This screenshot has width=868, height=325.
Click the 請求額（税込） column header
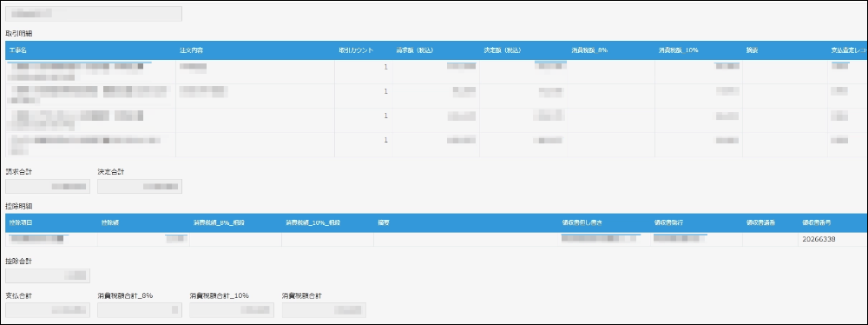(x=437, y=50)
